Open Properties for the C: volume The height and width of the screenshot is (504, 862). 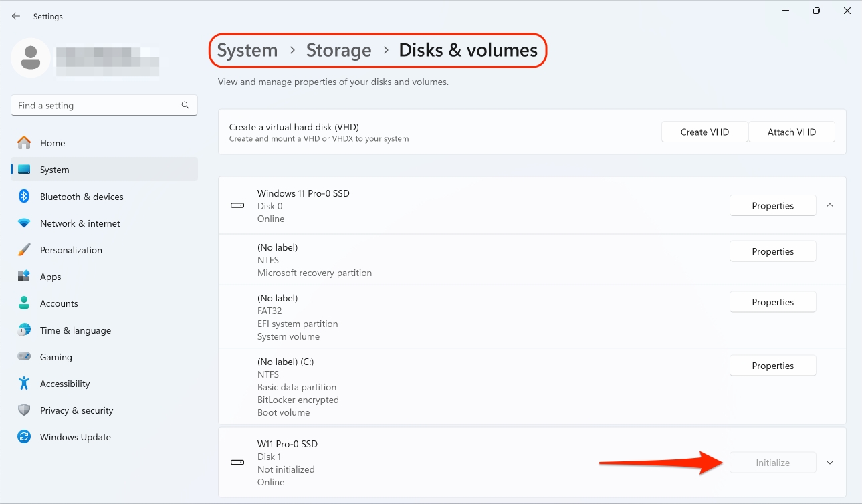click(x=772, y=366)
